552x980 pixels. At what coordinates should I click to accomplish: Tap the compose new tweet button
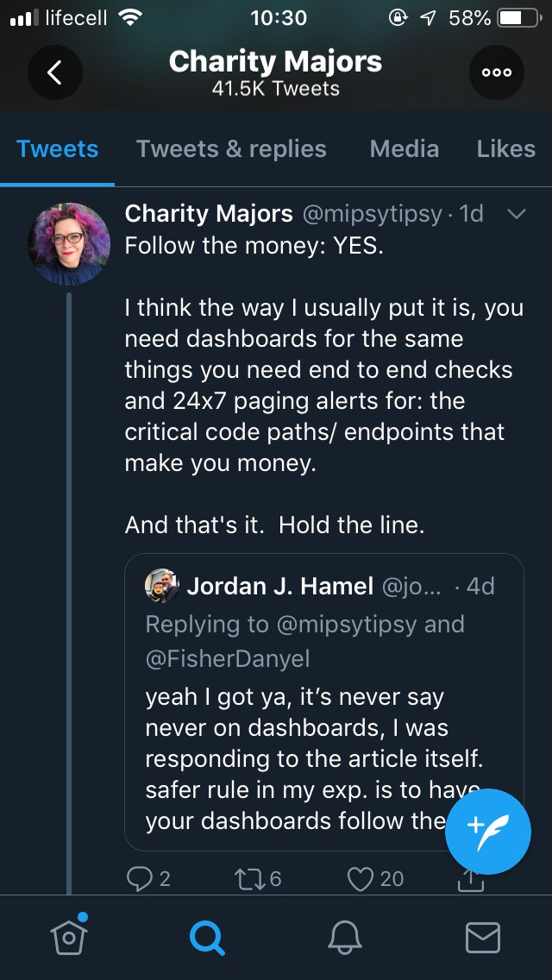(487, 832)
